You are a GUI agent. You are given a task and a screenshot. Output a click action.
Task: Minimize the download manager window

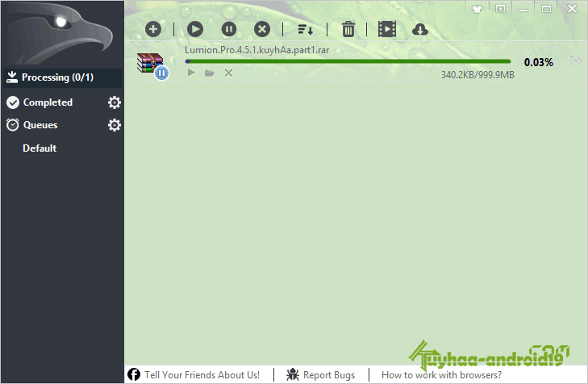[523, 9]
